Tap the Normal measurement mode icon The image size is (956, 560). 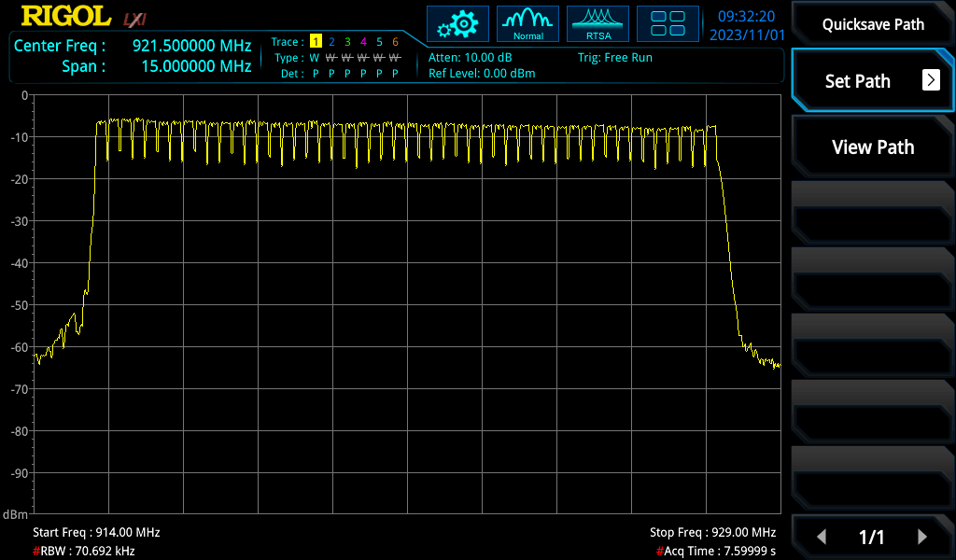tap(527, 23)
